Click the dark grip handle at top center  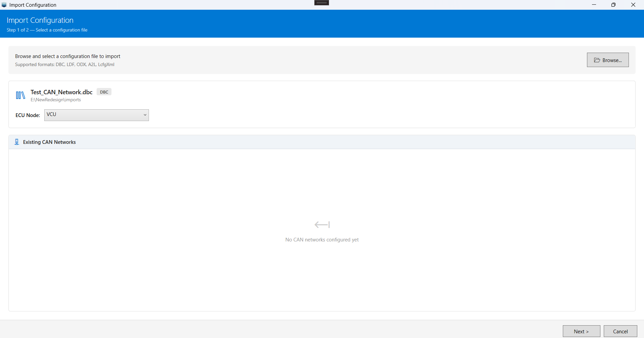322,3
